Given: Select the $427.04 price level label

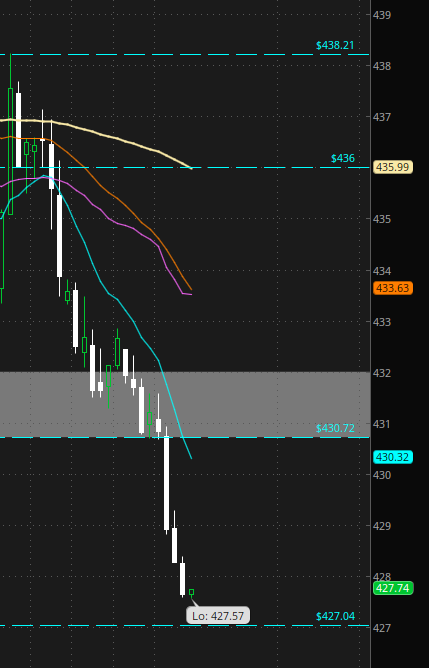Looking at the screenshot, I should point(335,616).
